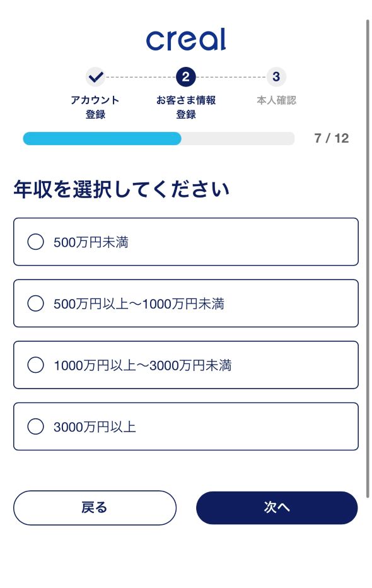Click the 本人確認 step label
This screenshot has width=372, height=588.
tap(276, 100)
